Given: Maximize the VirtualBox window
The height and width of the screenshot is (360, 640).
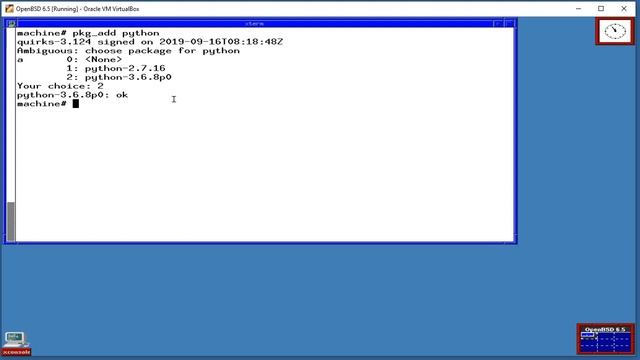Looking at the screenshot, I should [x=601, y=9].
